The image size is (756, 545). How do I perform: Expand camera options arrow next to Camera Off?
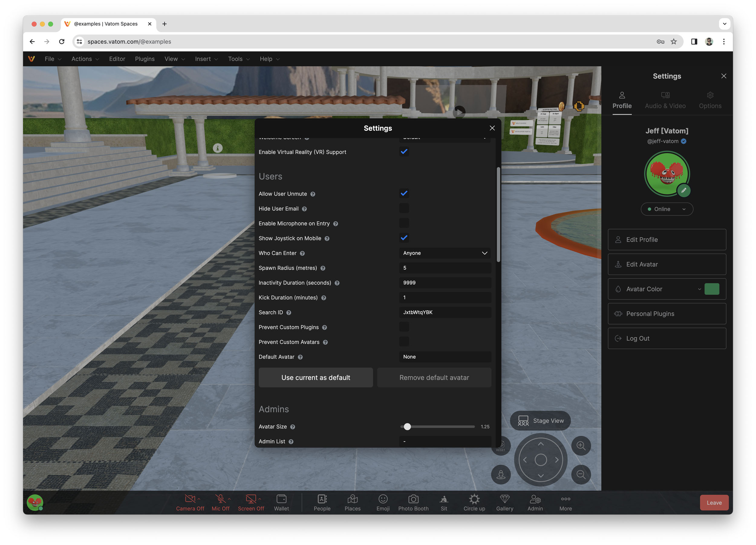click(x=199, y=499)
